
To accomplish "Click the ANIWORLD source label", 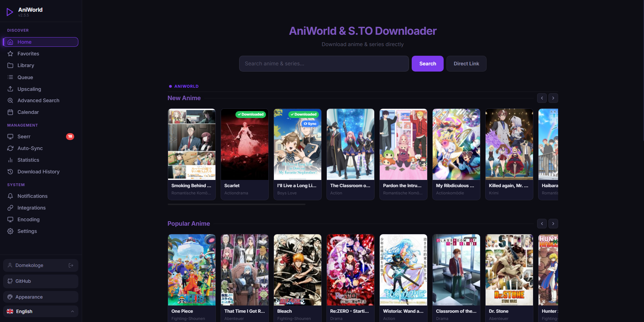I will (x=186, y=86).
